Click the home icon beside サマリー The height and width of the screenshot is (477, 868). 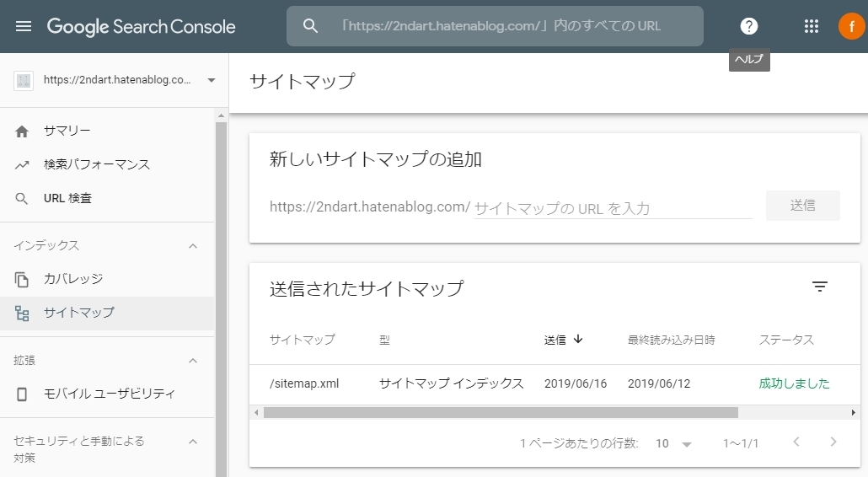pyautogui.click(x=22, y=131)
